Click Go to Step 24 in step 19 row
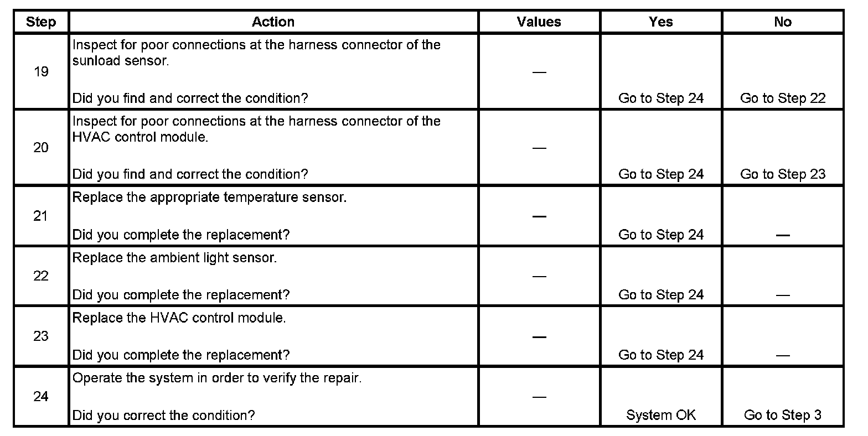 click(x=661, y=98)
